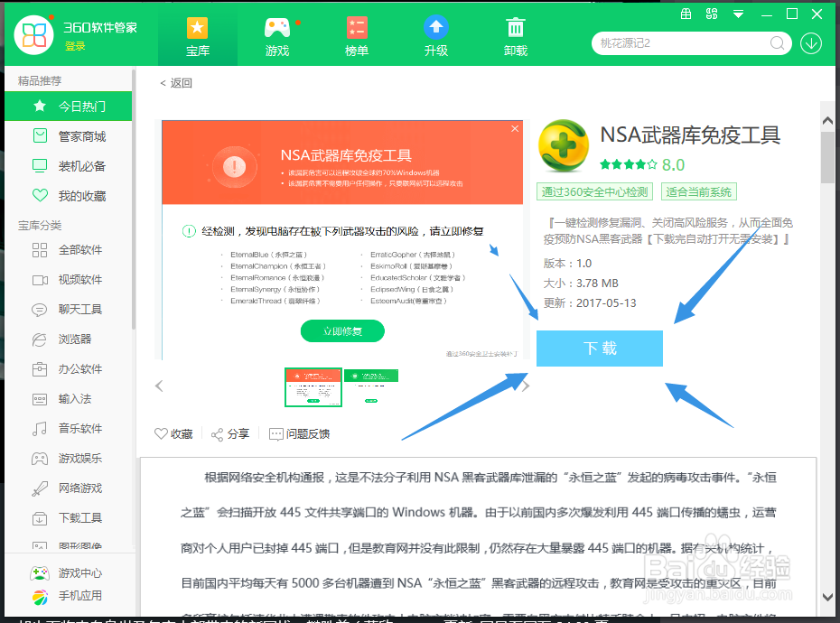Click the NSA武器库免疫工具 app icon
This screenshot has height=623, width=840.
[563, 145]
